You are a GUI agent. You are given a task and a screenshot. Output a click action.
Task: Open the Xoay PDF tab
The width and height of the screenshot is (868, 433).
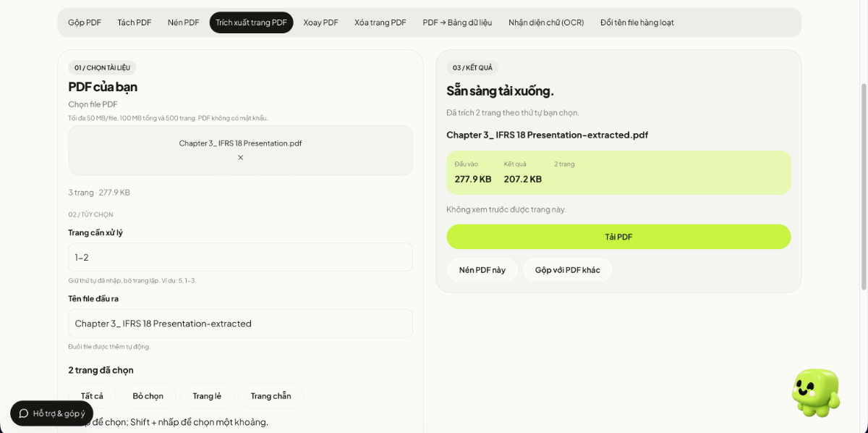point(320,22)
